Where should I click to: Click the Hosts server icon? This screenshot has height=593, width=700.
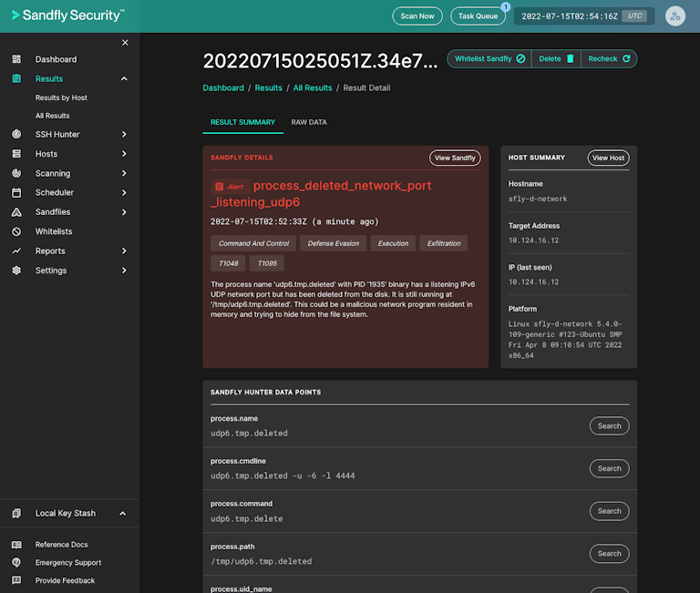click(16, 154)
